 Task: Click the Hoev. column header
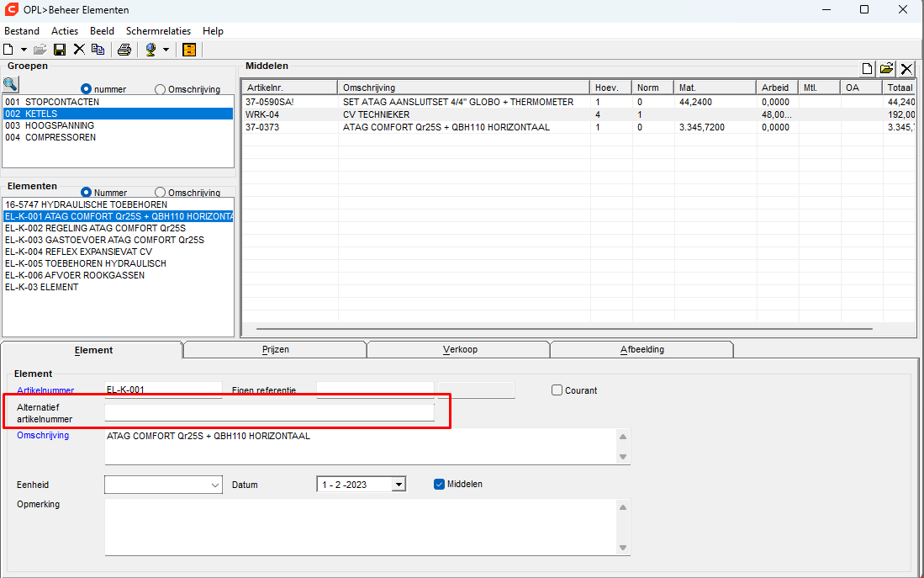pos(611,87)
